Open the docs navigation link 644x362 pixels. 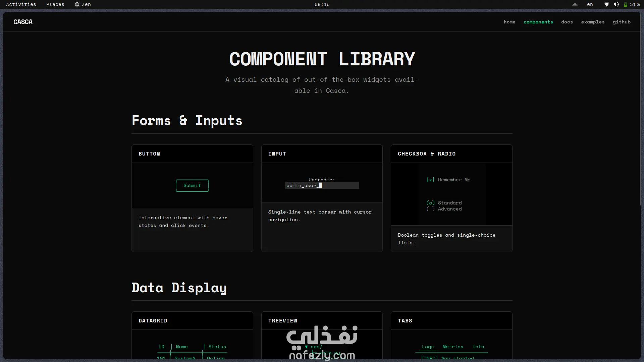pyautogui.click(x=567, y=22)
